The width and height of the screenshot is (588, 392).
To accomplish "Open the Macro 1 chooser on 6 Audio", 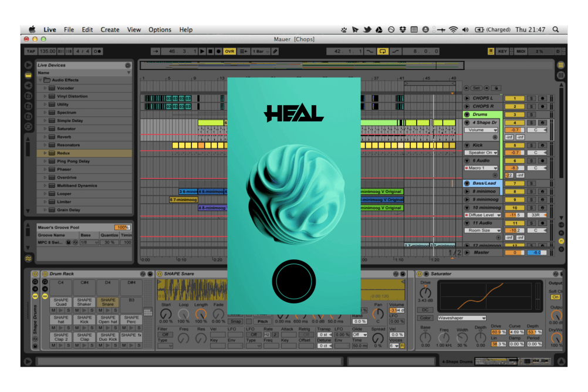I will [x=481, y=168].
